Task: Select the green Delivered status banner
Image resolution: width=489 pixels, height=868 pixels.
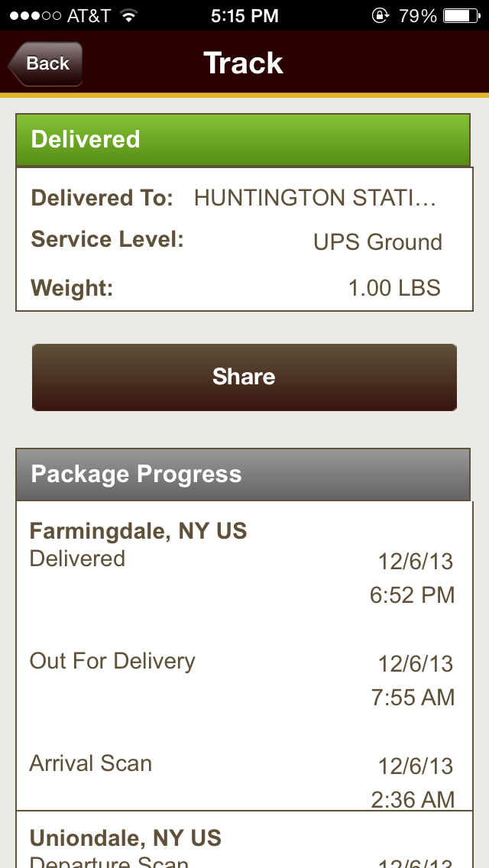Action: click(243, 140)
